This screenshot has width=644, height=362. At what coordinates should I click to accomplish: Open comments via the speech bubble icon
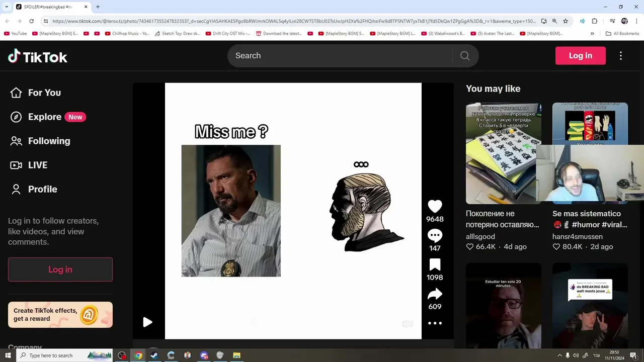pyautogui.click(x=435, y=235)
